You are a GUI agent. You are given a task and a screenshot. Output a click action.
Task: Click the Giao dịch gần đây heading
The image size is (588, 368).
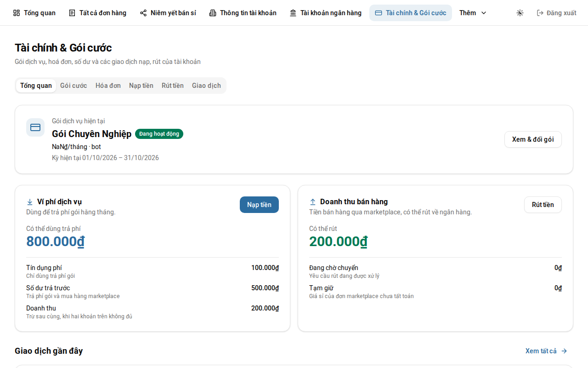click(49, 351)
